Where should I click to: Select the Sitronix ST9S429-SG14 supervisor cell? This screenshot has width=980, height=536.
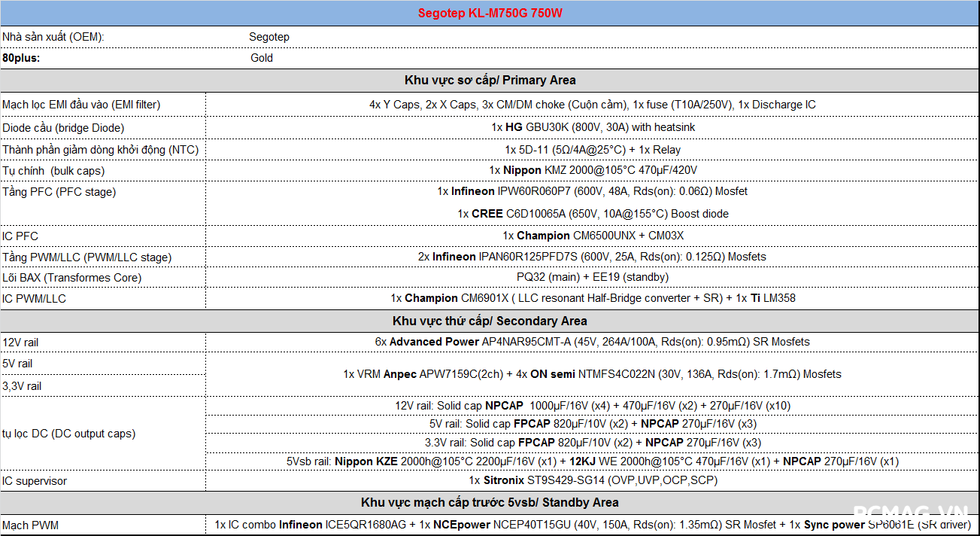(593, 480)
